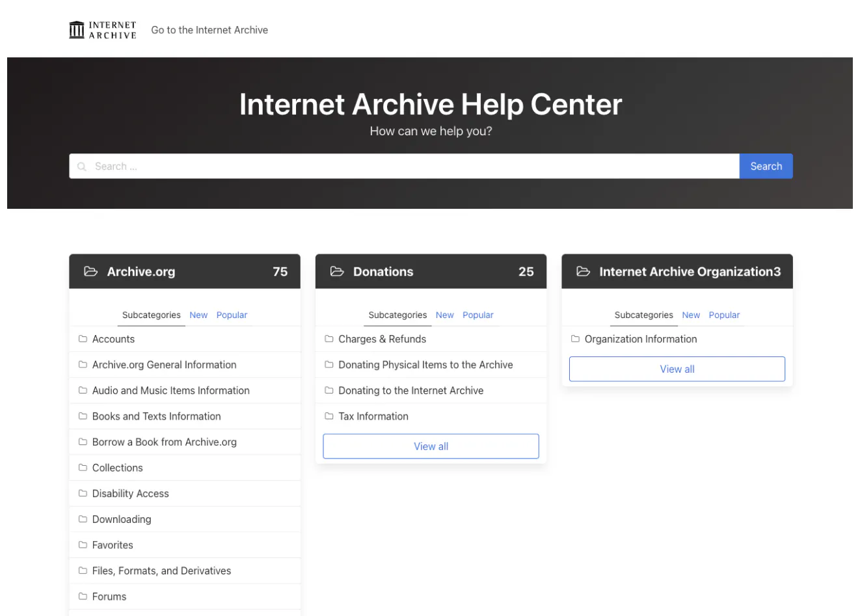The width and height of the screenshot is (860, 616).
Task: Switch to the New tab under Archive.org
Action: coord(198,315)
